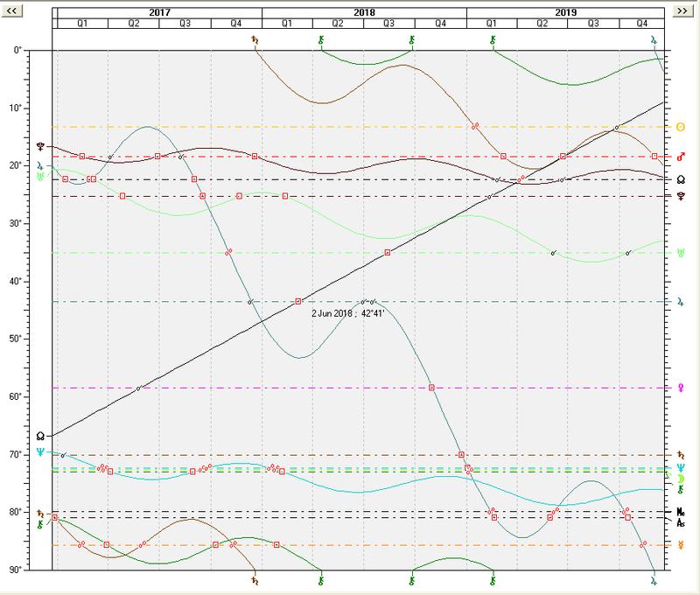Click the brown Saturn glyph in right legend

coord(681,455)
